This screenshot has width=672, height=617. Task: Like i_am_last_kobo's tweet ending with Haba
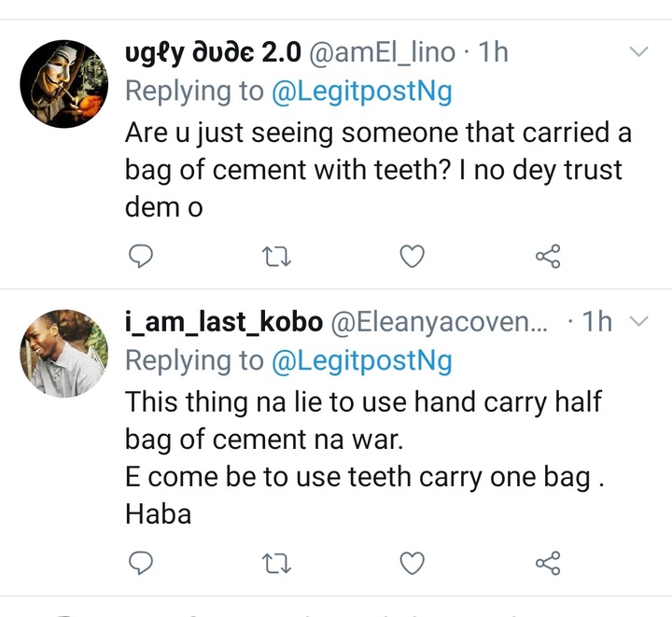pos(413,563)
